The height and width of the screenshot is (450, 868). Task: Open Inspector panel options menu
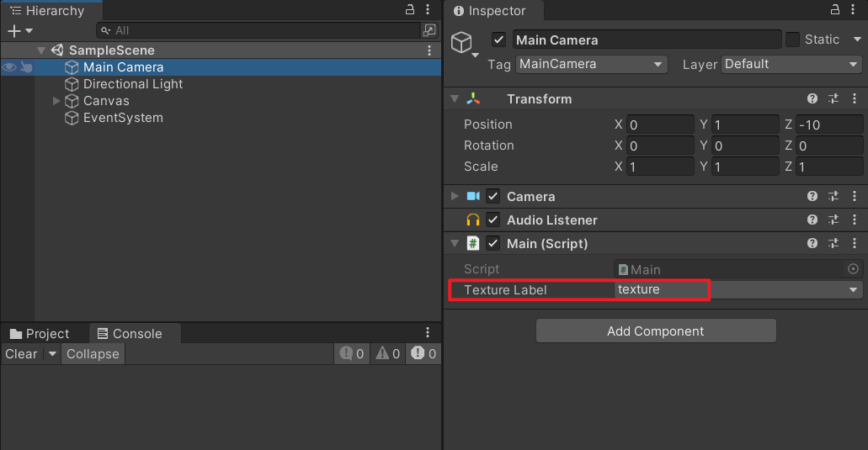point(853,9)
